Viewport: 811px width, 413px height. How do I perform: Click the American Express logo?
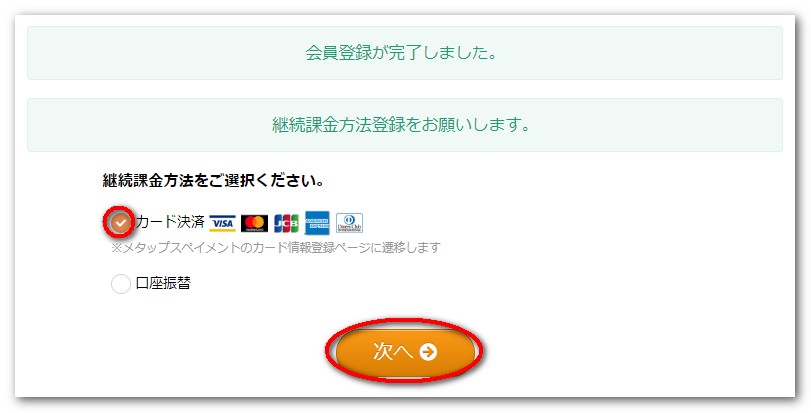tap(317, 223)
